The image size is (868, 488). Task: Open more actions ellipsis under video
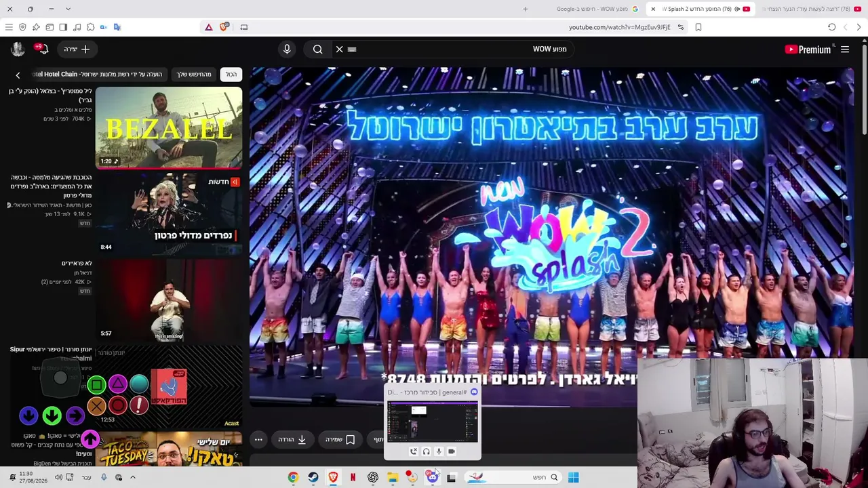pos(258,439)
